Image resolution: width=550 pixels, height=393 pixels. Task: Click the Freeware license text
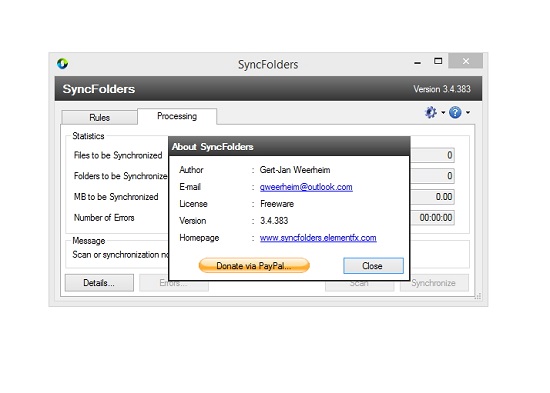[277, 204]
